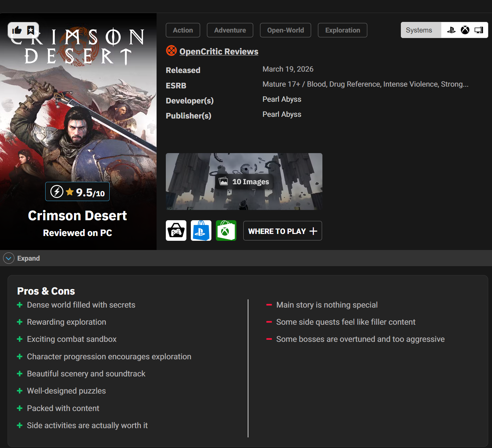Click the Expand label text

pos(28,258)
